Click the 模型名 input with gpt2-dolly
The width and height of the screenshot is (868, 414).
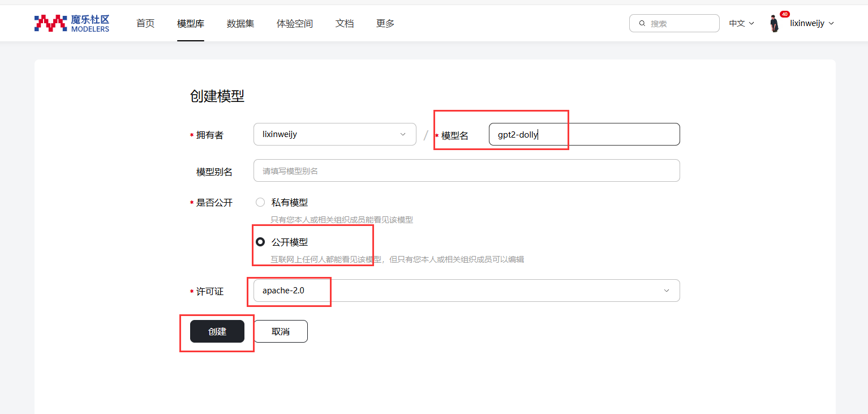pyautogui.click(x=584, y=134)
